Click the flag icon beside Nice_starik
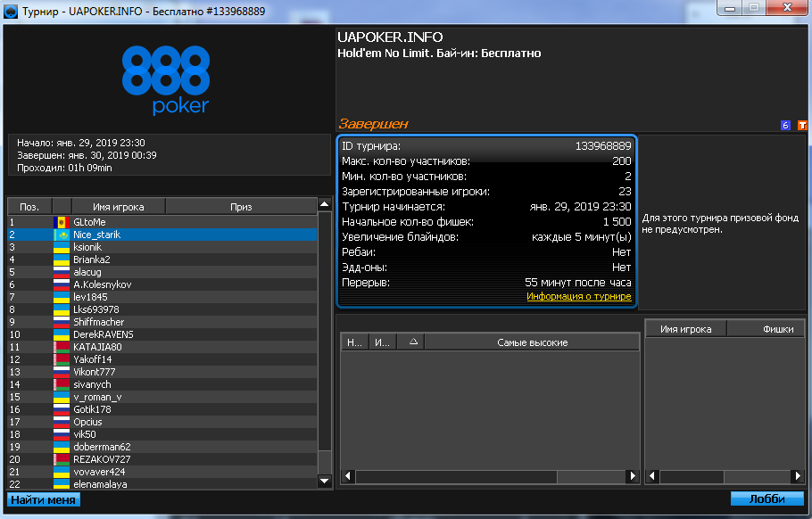Viewport: 812px width, 519px height. 62,235
